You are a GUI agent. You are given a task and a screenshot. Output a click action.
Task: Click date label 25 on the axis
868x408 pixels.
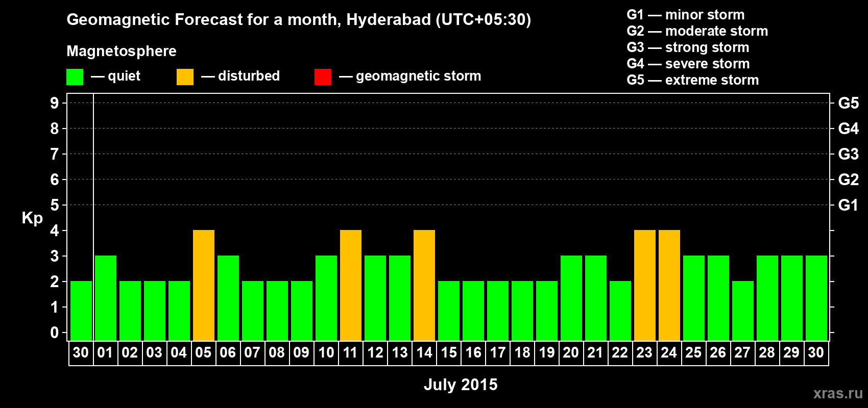coord(693,353)
